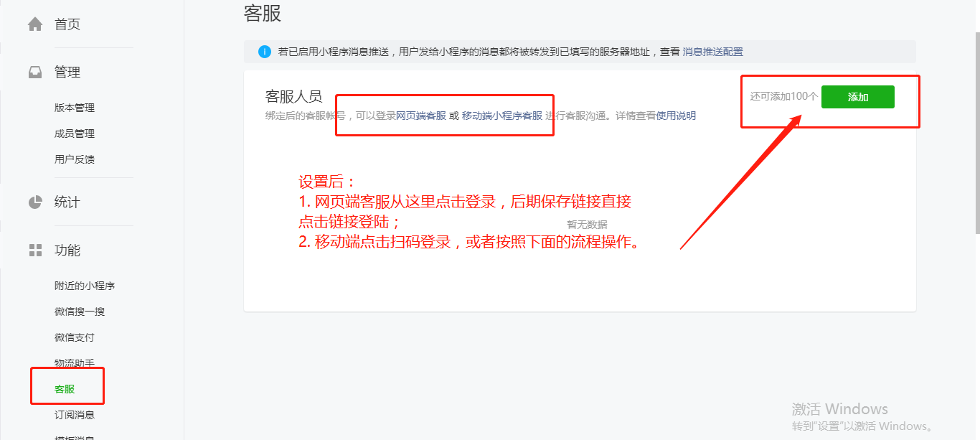Select 客服 sidebar item
980x440 pixels.
coord(65,389)
